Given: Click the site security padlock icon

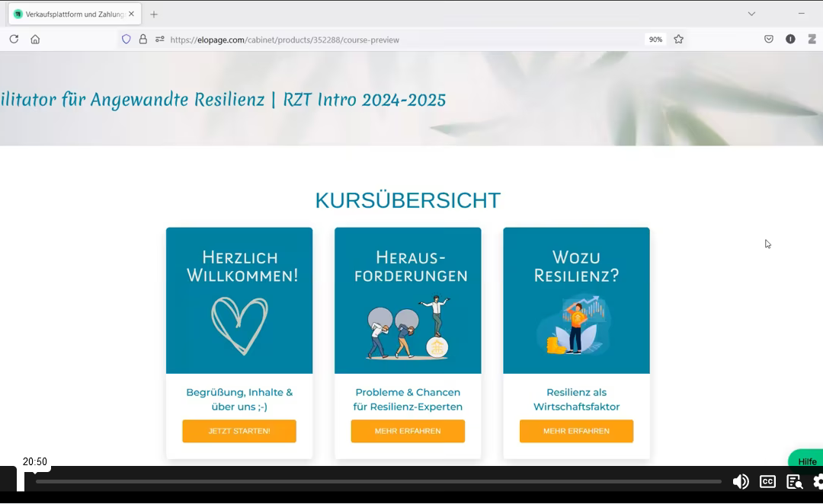Looking at the screenshot, I should tap(143, 40).
